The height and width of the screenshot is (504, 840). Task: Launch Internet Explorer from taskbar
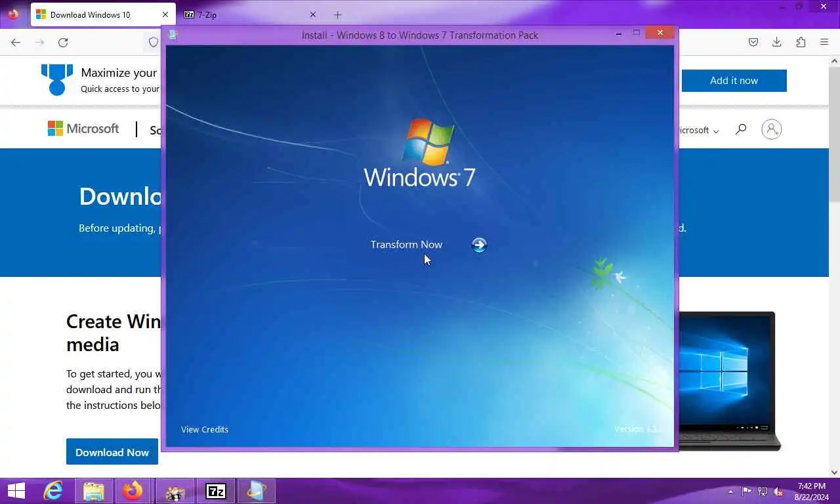pos(52,491)
